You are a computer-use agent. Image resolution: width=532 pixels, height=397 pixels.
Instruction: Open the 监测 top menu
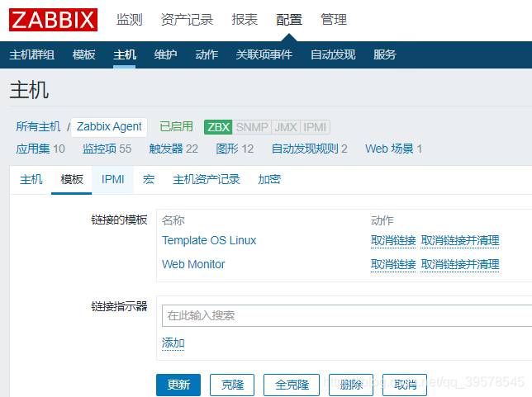[x=129, y=20]
